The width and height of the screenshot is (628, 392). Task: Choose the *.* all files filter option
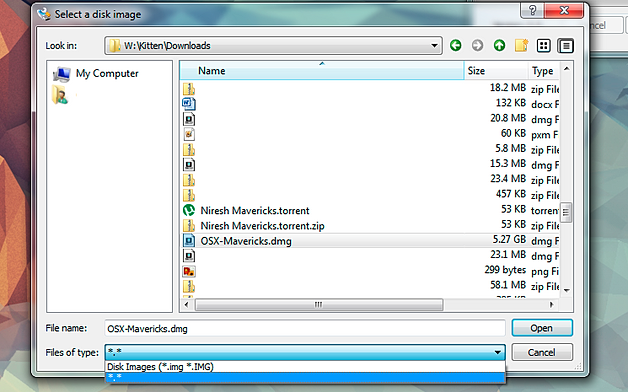[305, 377]
